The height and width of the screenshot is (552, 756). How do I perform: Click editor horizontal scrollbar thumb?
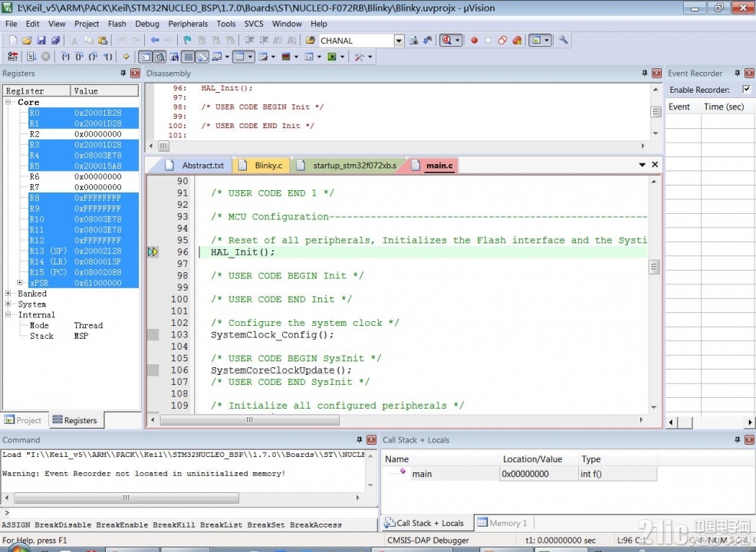pyautogui.click(x=250, y=420)
